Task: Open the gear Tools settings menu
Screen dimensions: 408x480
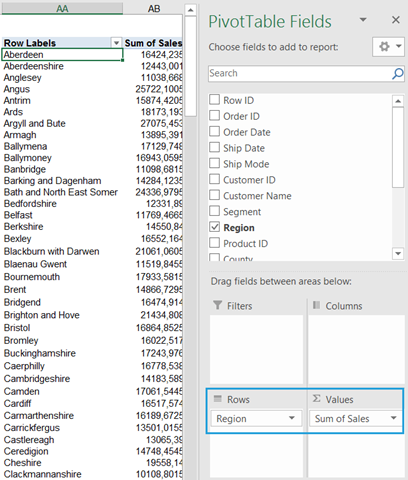Action: (x=388, y=46)
